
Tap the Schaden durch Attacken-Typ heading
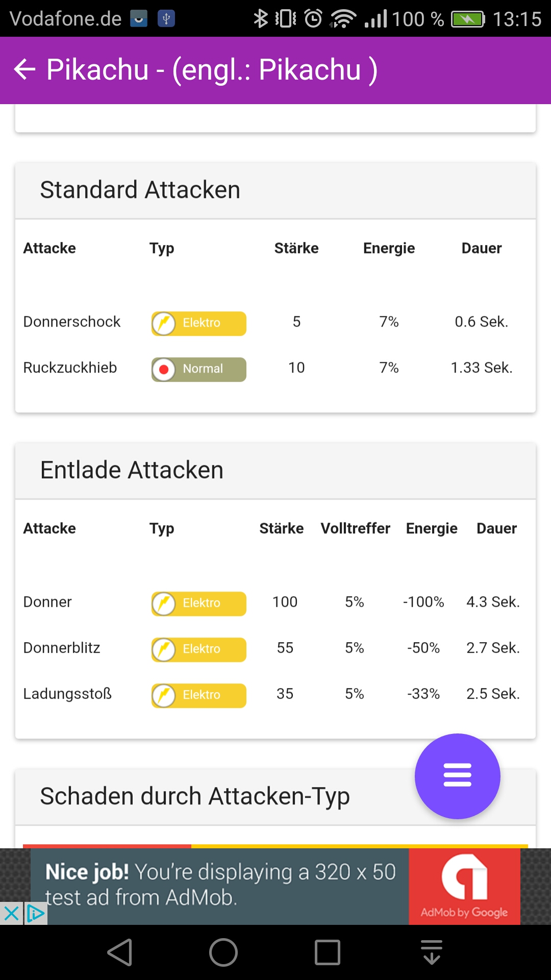[195, 796]
